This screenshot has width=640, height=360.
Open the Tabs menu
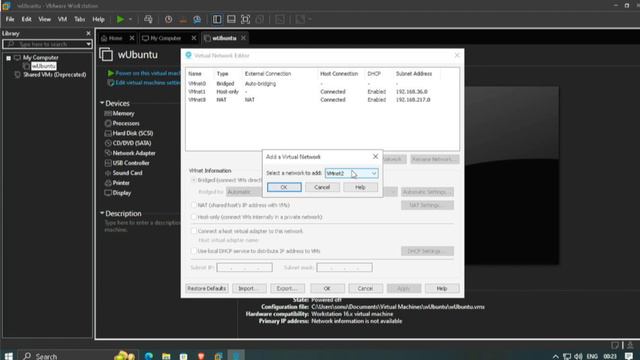(x=80, y=19)
